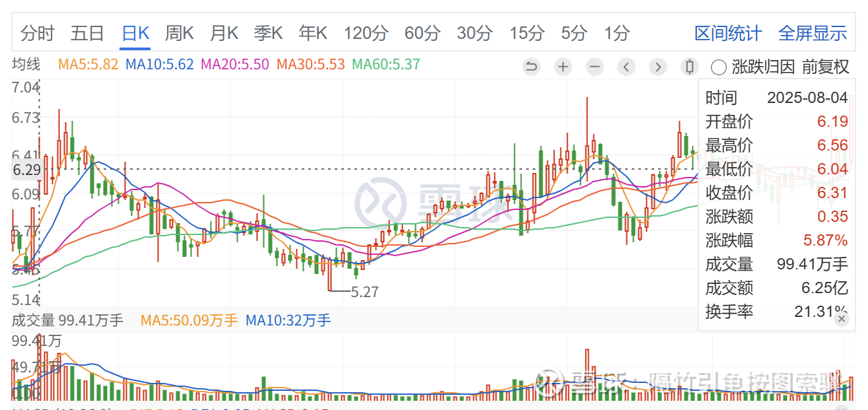
Task: Click the 最低价 6.04 value
Action: pyautogui.click(x=832, y=169)
